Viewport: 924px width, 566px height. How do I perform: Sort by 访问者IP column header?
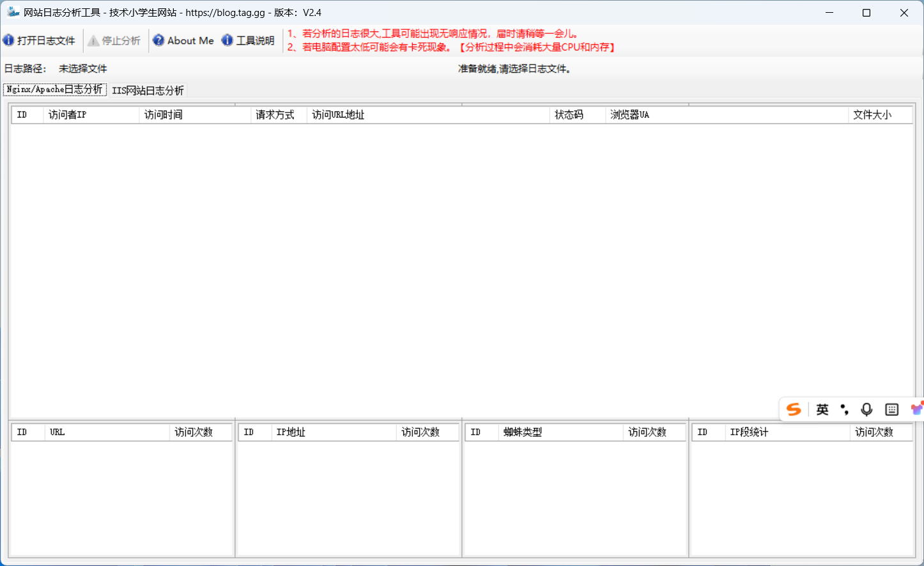click(x=91, y=115)
